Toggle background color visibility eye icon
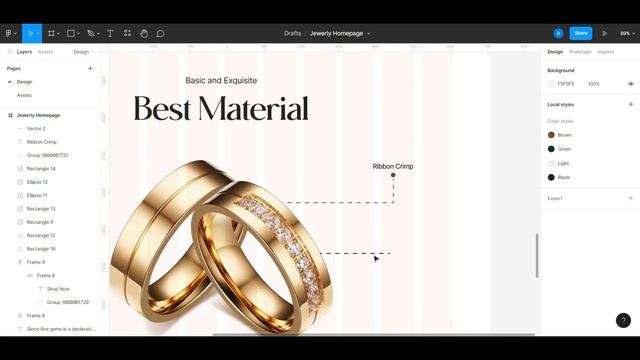 (631, 84)
